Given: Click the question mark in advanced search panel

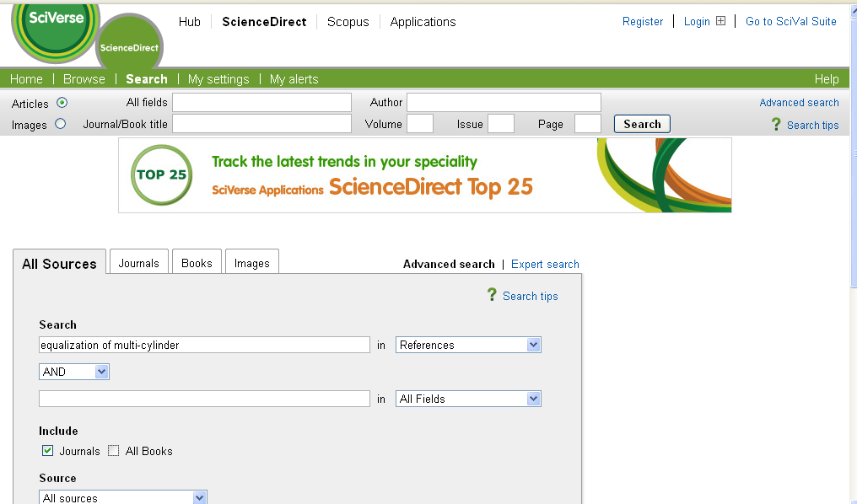Looking at the screenshot, I should click(x=492, y=296).
